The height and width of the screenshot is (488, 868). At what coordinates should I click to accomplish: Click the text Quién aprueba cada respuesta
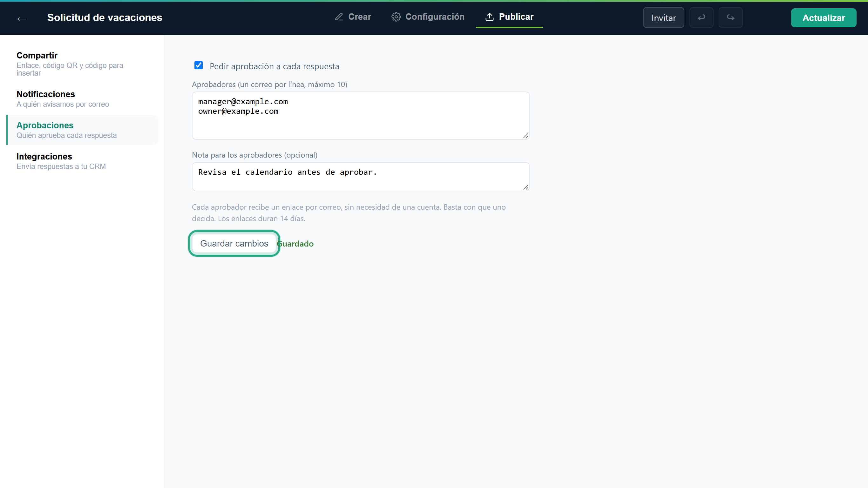coord(67,135)
